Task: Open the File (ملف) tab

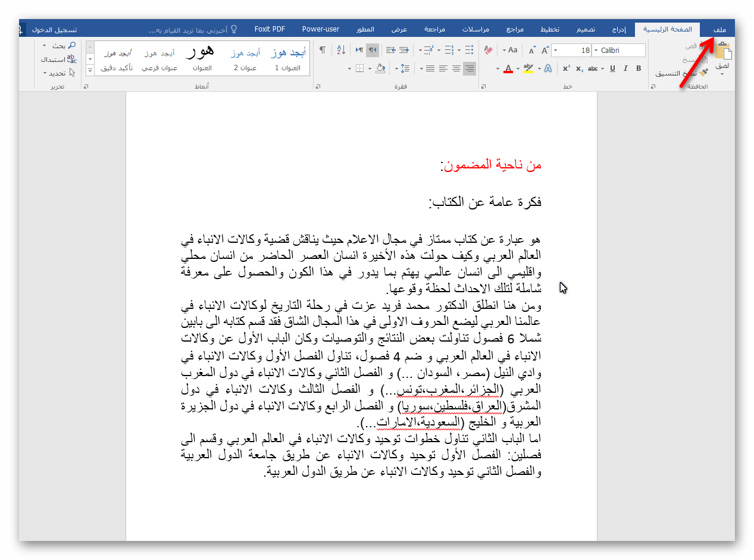Action: [719, 30]
